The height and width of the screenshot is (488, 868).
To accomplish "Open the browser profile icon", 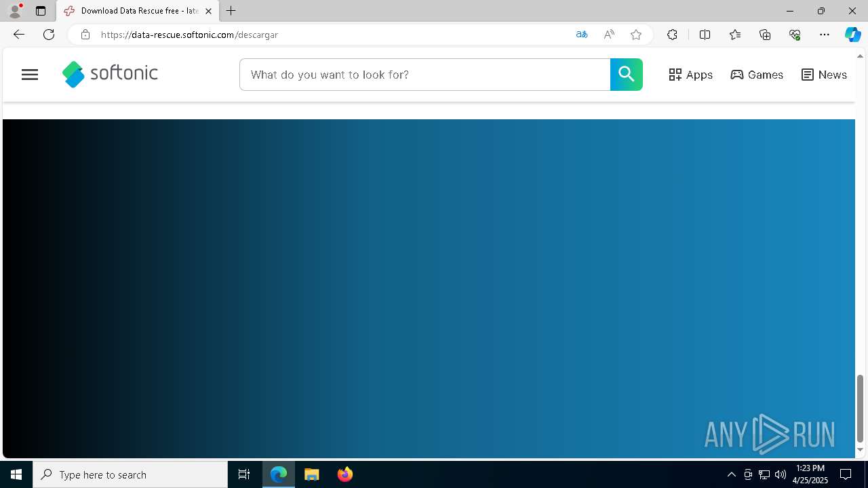I will (15, 11).
